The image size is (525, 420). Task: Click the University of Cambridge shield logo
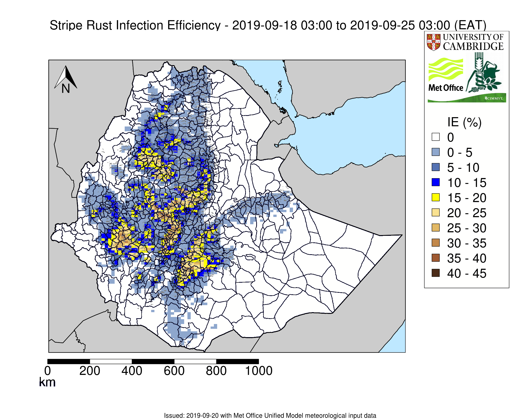(x=433, y=42)
